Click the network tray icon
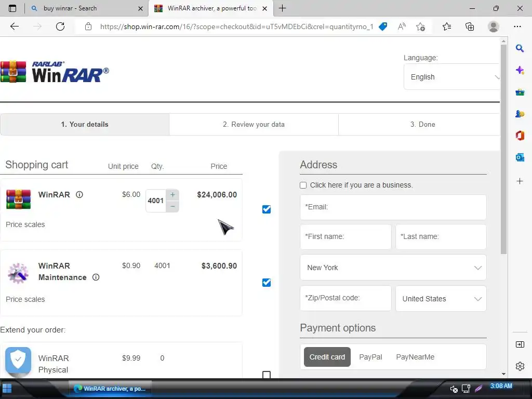Viewport: 532px width, 399px height. point(466,389)
